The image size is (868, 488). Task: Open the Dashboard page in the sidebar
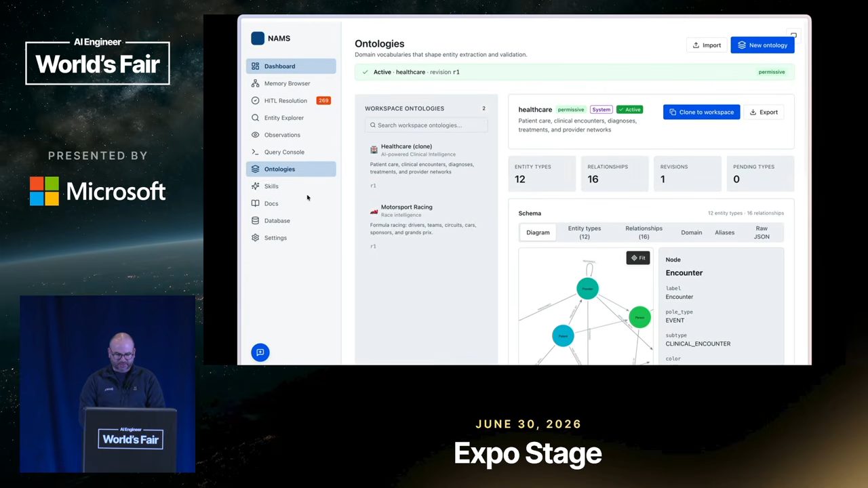291,66
